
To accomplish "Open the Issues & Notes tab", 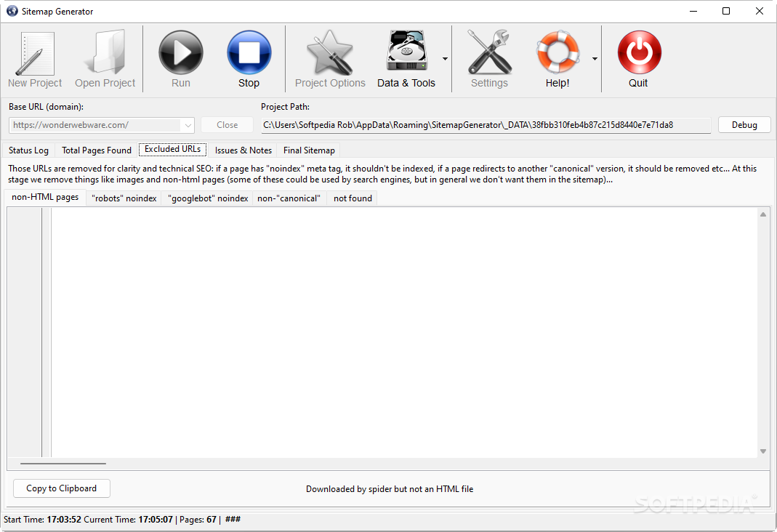I will [x=243, y=150].
